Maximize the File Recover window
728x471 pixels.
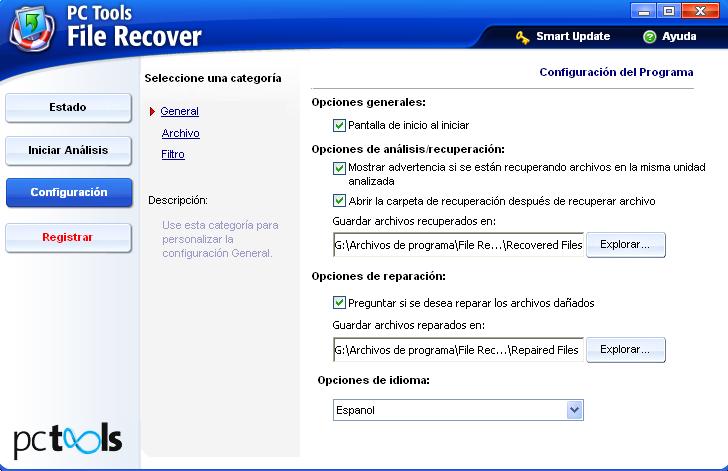tap(669, 11)
